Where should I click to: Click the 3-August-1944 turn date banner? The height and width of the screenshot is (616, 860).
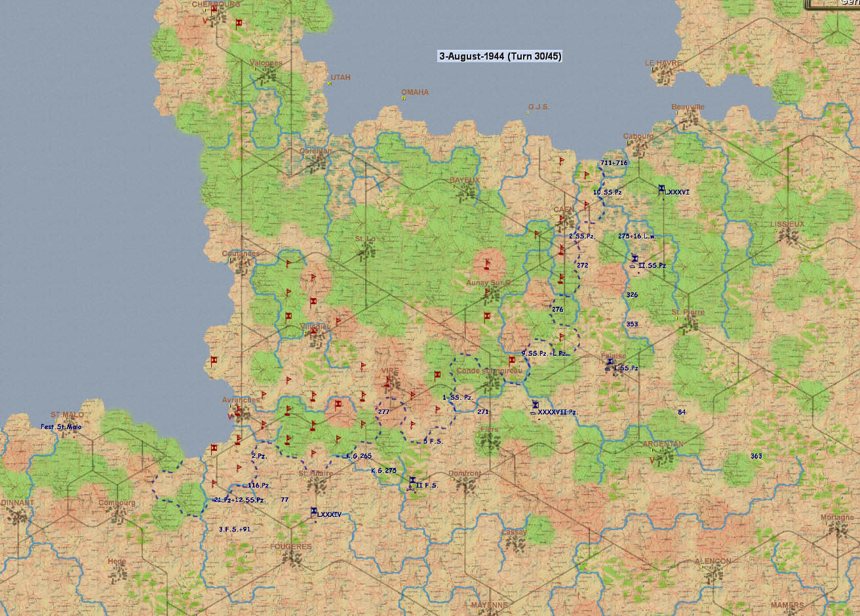pyautogui.click(x=500, y=56)
